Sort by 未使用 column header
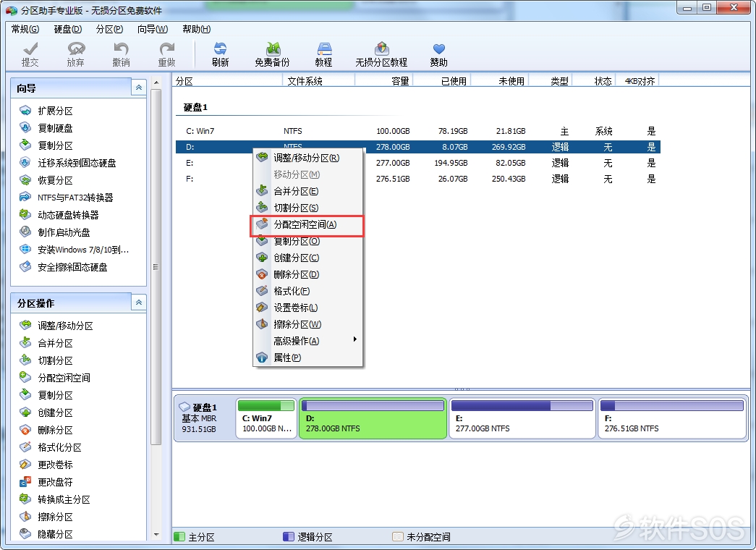Viewport: 756px width, 550px height. [499, 81]
